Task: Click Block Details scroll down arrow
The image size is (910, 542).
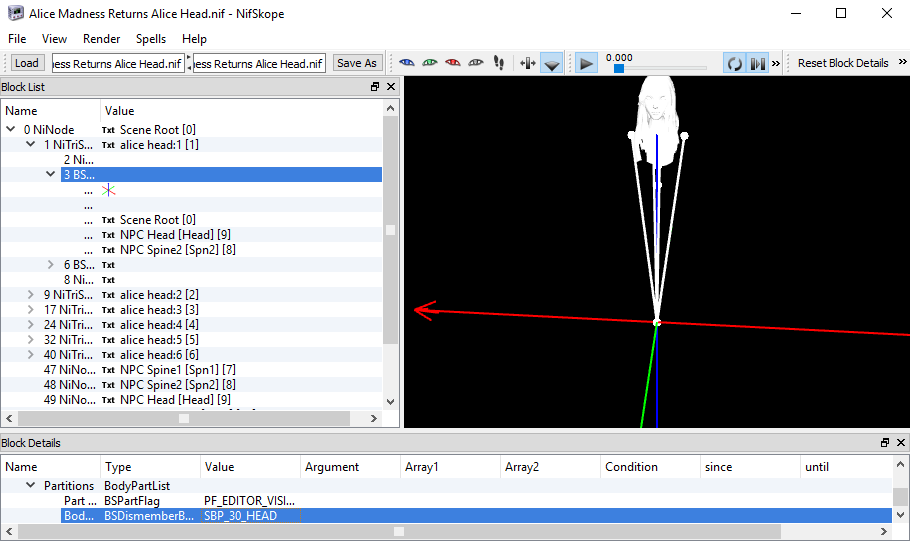Action: pyautogui.click(x=900, y=515)
